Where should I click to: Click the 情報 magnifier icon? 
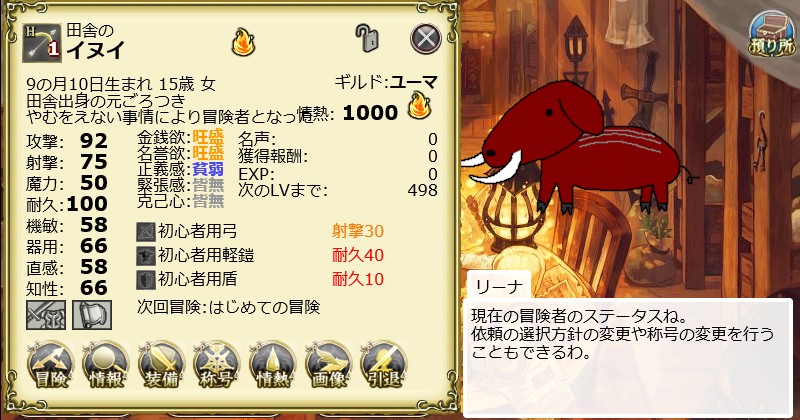(106, 365)
